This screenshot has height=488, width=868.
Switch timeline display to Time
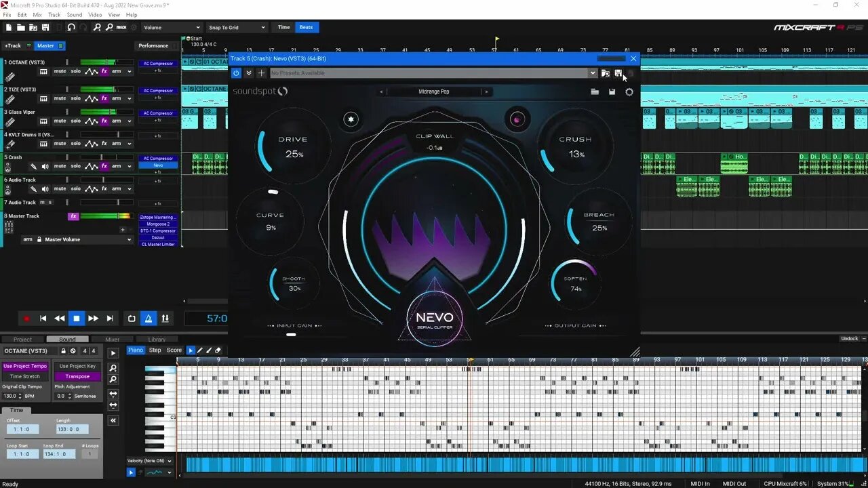pos(283,27)
